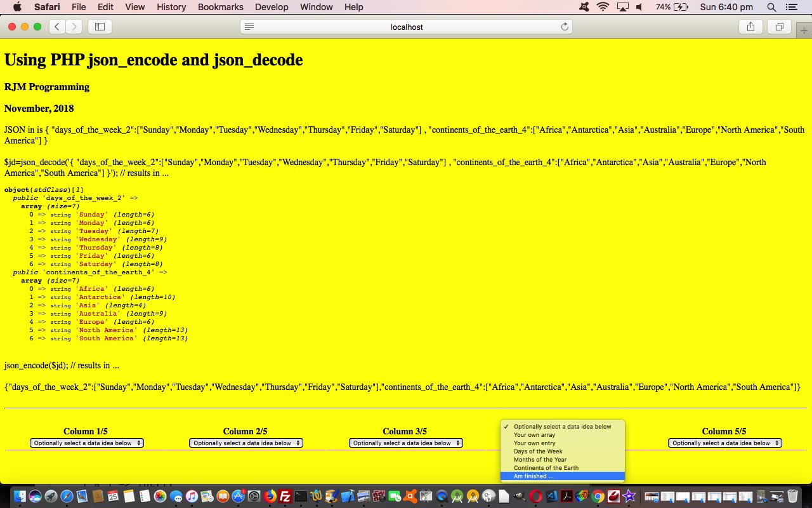The image size is (812, 508).
Task: Reload the localhost page in Safari
Action: click(x=565, y=27)
